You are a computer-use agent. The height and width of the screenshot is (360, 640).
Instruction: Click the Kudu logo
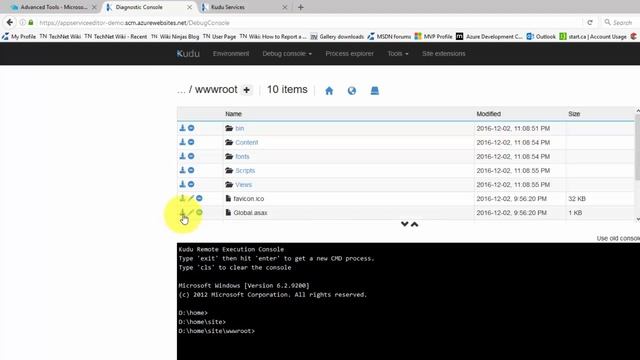pyautogui.click(x=188, y=53)
